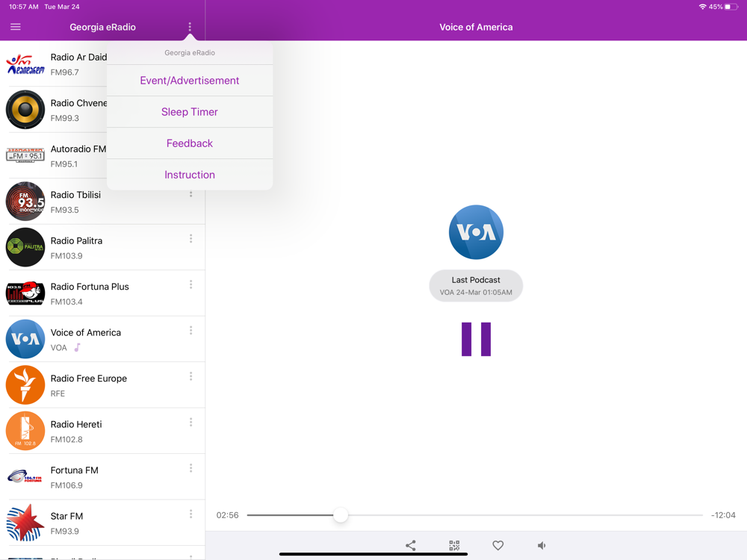Select Sleep Timer menu option
This screenshot has width=747, height=560.
(x=190, y=112)
